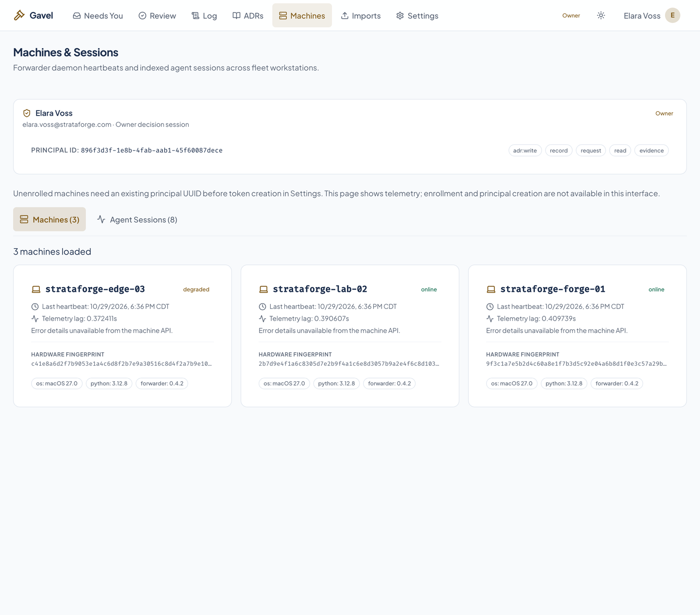Click the Gavel hammer logo icon
Viewport: 700px width, 615px height.
(19, 16)
